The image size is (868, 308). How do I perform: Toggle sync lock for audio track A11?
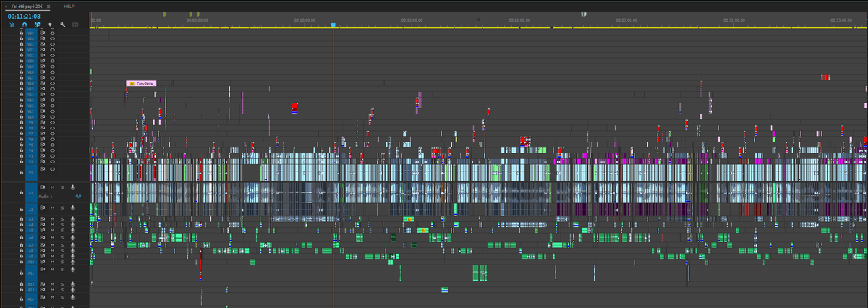pyautogui.click(x=42, y=269)
